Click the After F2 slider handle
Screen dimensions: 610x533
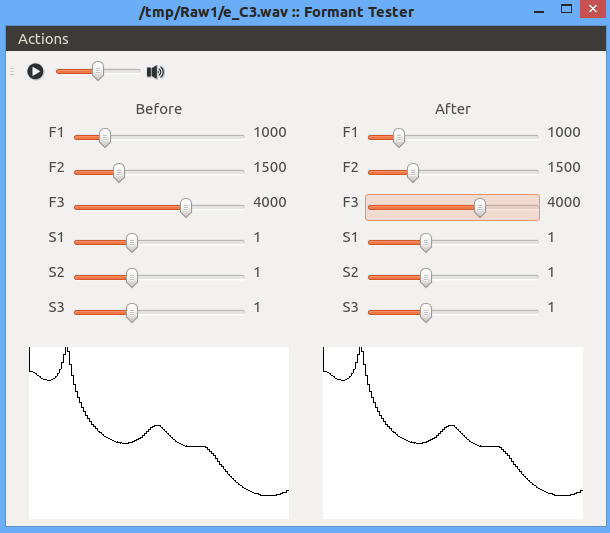(413, 172)
